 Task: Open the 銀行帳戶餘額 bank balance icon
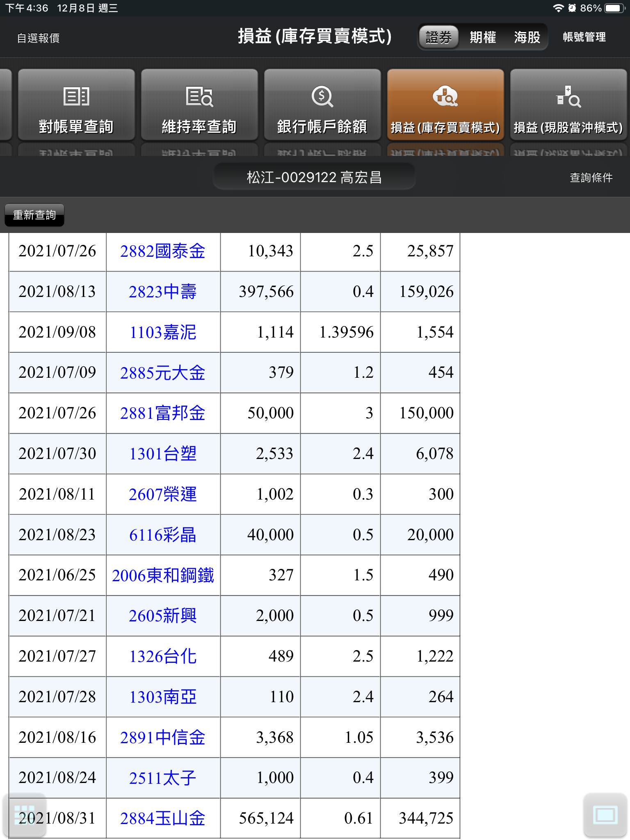(322, 105)
